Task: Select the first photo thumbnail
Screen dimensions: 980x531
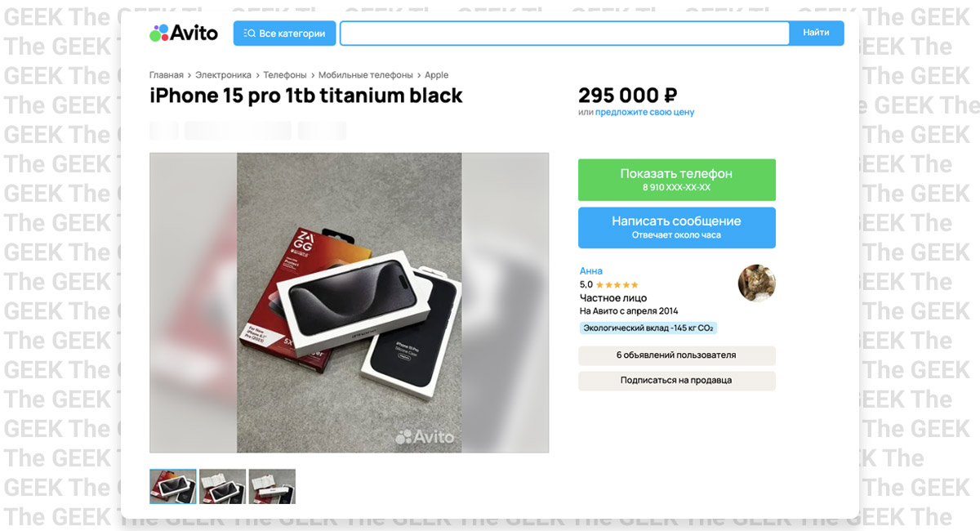Action: [x=173, y=486]
